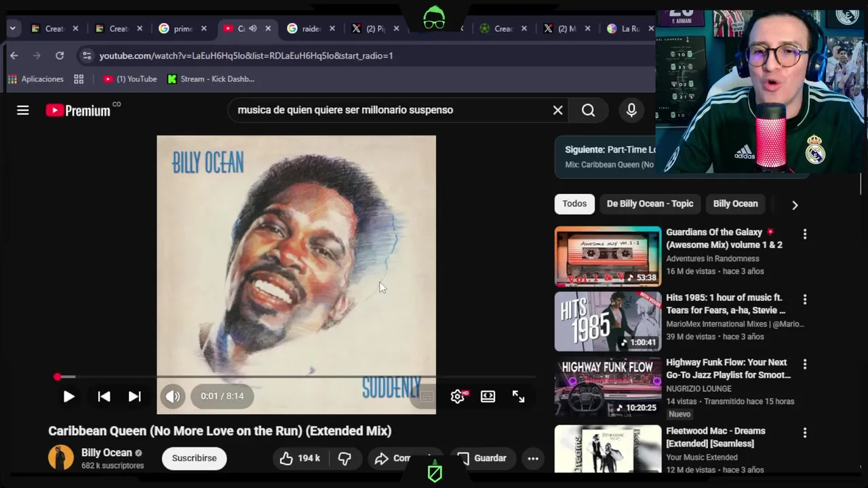Screen dimensions: 868x488
Task: Dislike the Caribbean Queen video
Action: point(344,459)
